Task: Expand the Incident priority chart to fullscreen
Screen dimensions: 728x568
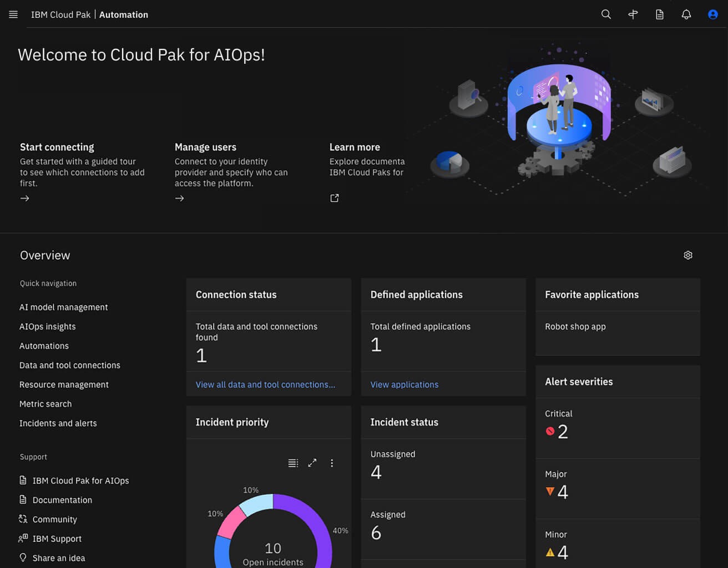Action: coord(312,463)
